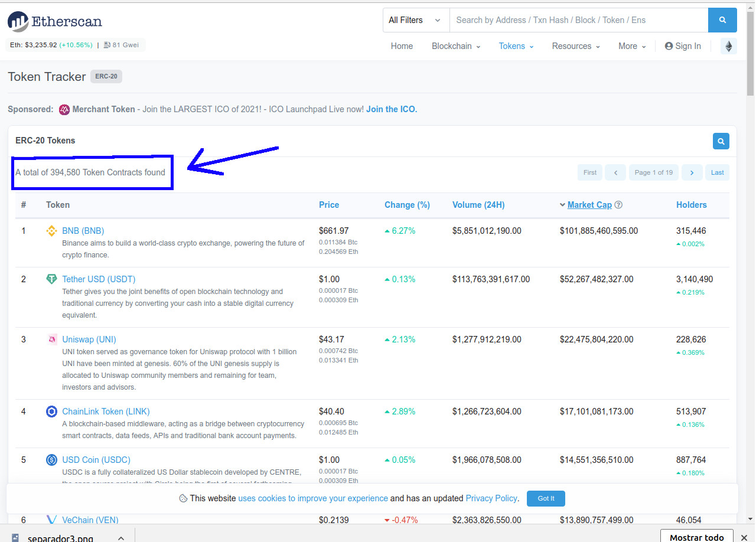The width and height of the screenshot is (756, 542).
Task: Click the Etherscan logo
Action: (55, 22)
